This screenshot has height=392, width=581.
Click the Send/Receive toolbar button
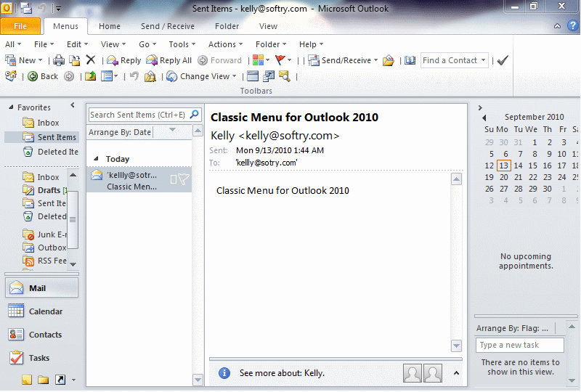343,60
